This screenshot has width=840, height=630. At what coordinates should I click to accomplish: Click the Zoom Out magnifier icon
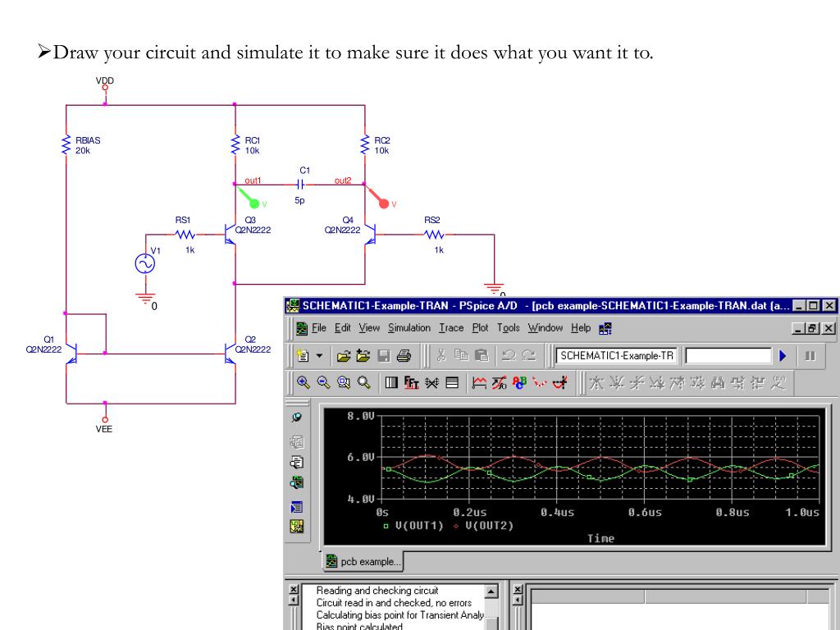323,382
